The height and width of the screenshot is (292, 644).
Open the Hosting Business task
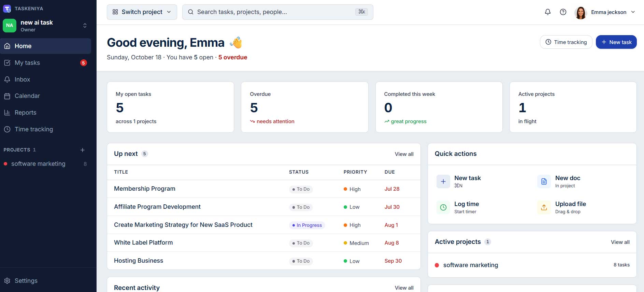point(139,261)
